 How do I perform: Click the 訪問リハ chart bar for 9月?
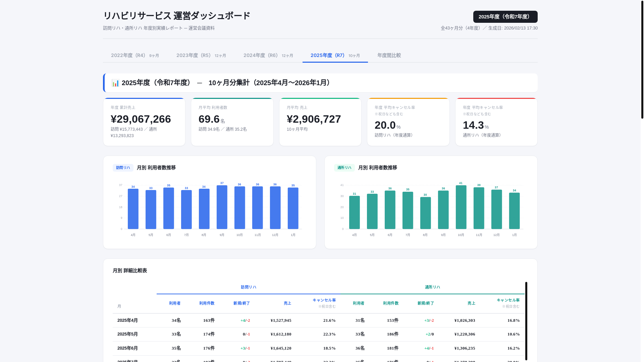point(222,207)
